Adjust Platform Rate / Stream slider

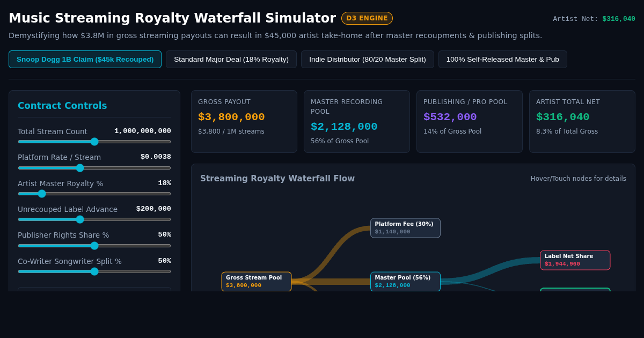94,168
